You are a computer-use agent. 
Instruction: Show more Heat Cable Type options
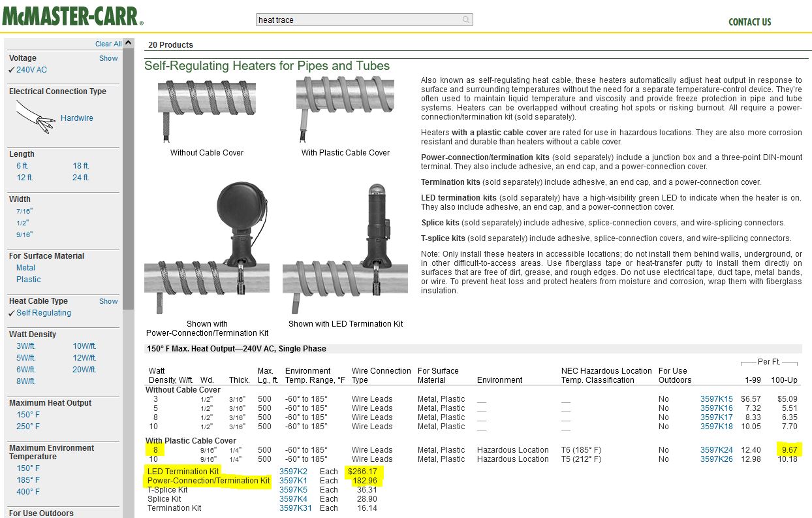pyautogui.click(x=108, y=301)
